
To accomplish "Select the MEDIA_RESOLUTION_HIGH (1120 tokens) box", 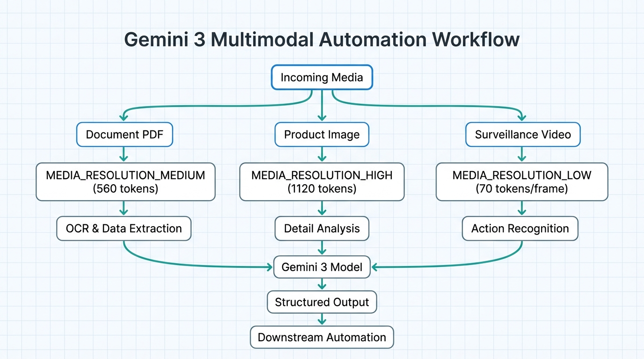I will (322, 182).
